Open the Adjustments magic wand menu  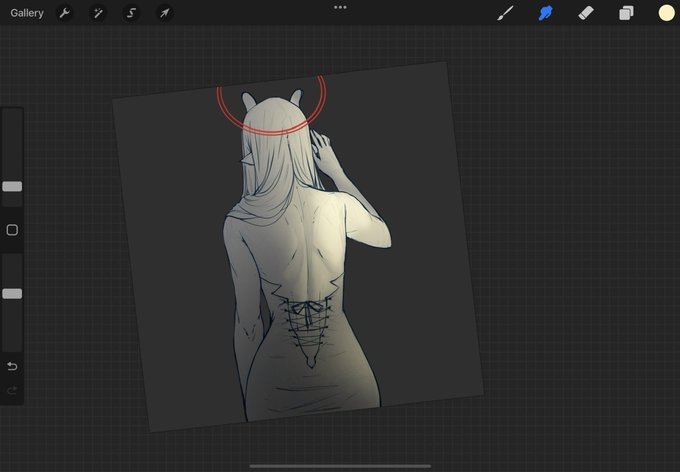click(98, 13)
